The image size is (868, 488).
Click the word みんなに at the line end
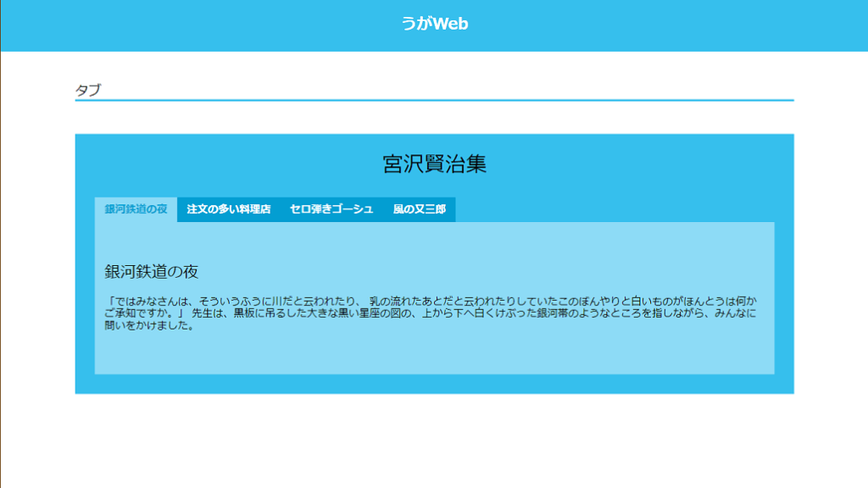[x=736, y=313]
